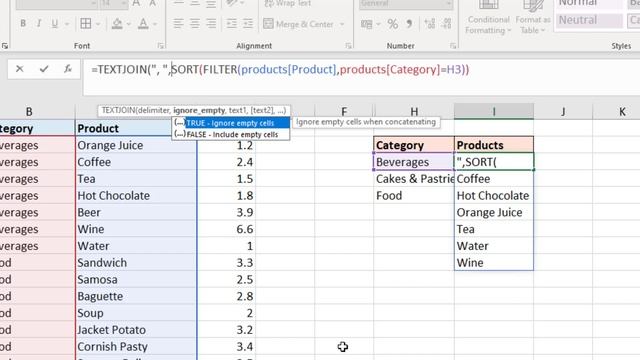Open Merge & Center dropdown arrow

342,24
